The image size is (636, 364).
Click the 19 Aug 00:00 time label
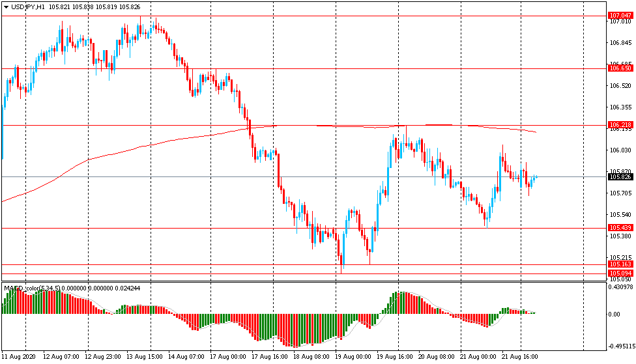pos(353,357)
